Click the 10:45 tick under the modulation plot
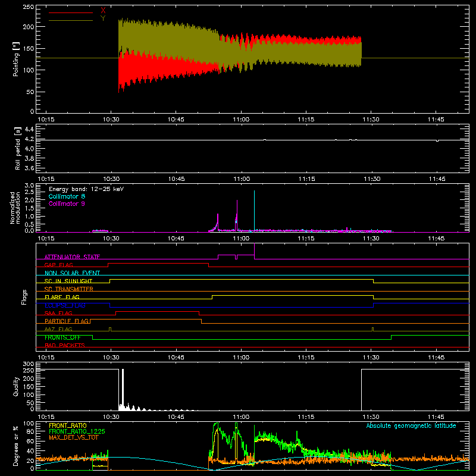This screenshot has width=476, height=476. point(176,239)
